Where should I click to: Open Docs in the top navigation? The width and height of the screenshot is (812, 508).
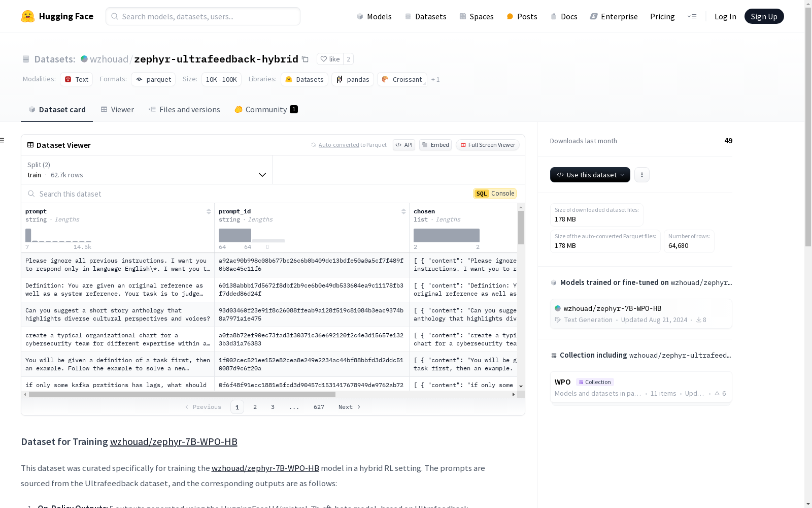coord(564,16)
